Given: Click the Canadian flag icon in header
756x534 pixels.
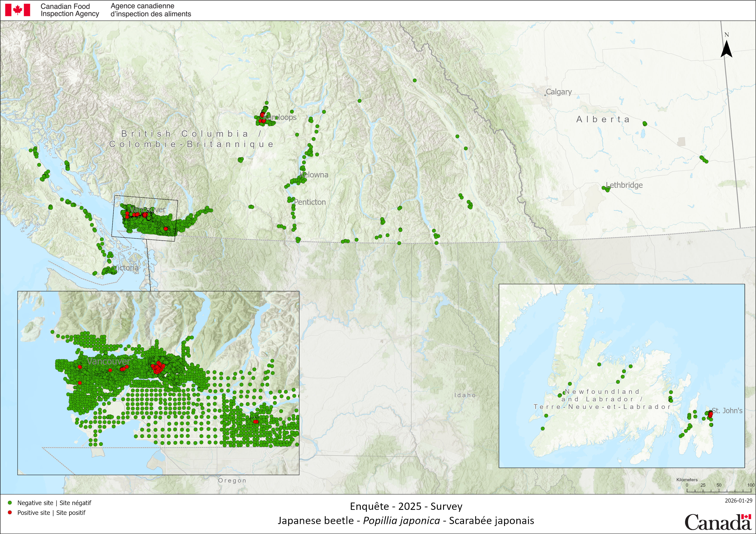Looking at the screenshot, I should coord(17,10).
